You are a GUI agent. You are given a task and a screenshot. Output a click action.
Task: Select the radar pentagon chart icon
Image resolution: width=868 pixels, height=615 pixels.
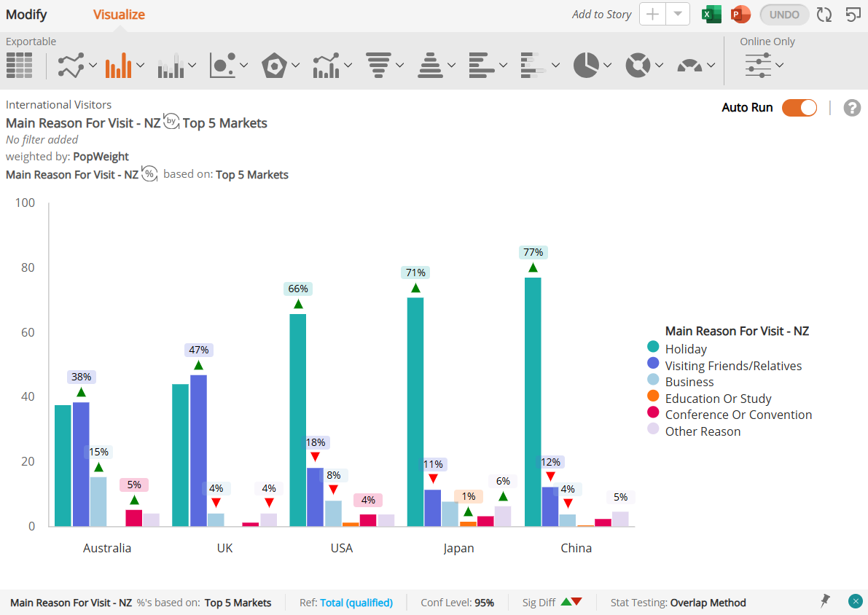(274, 66)
